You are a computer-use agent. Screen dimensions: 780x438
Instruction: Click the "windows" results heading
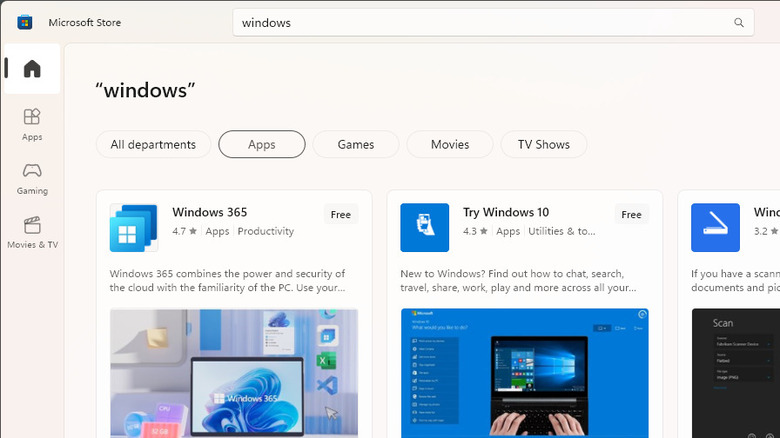tap(145, 91)
